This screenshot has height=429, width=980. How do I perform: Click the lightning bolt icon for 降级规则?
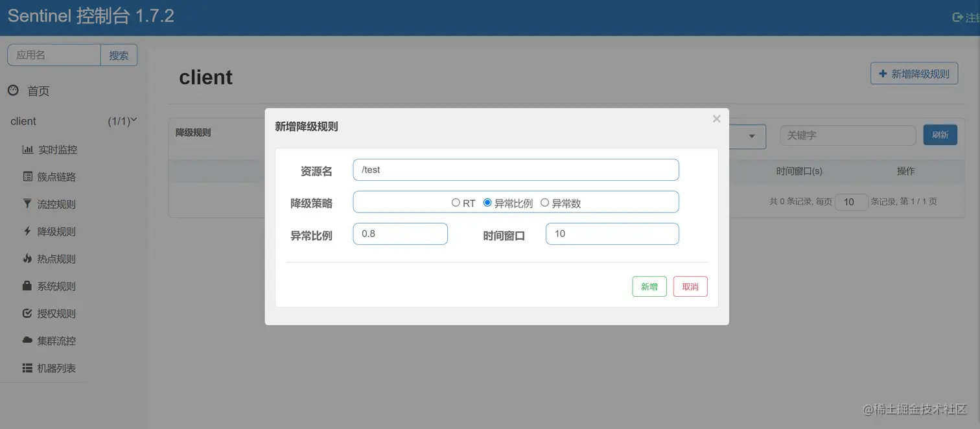point(27,231)
